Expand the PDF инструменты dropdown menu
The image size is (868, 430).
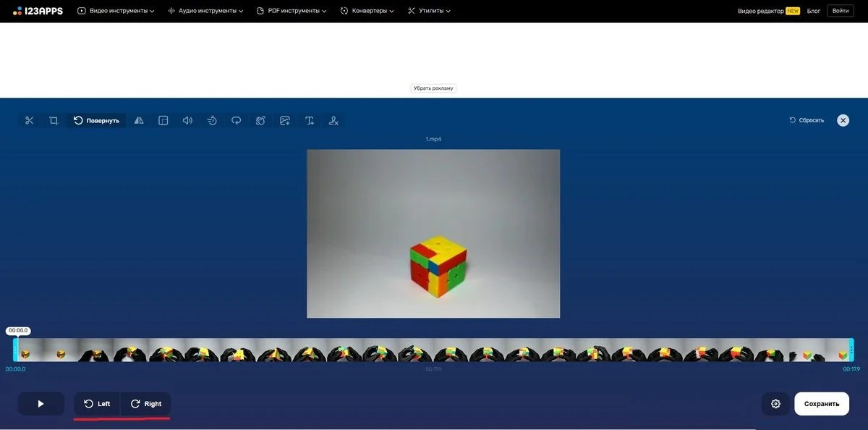(x=292, y=11)
